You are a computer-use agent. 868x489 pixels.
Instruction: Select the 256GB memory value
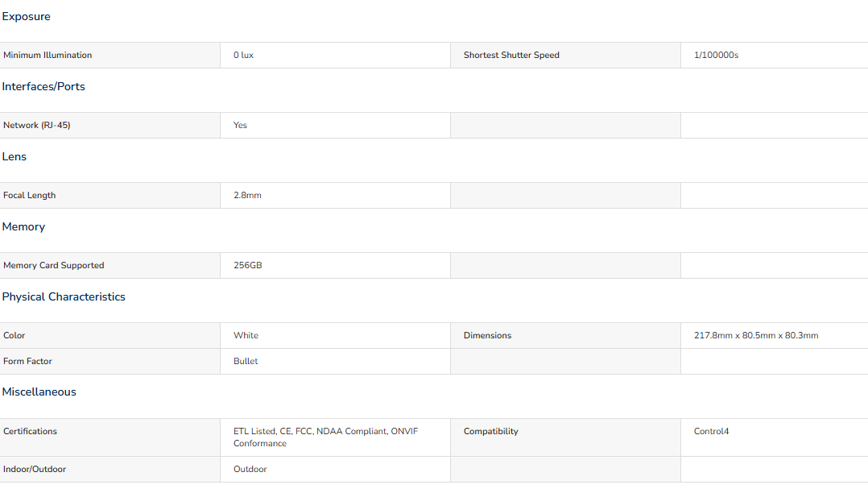(247, 266)
